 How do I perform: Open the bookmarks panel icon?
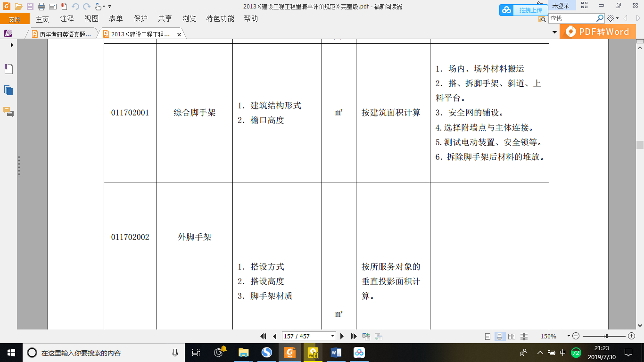point(8,69)
